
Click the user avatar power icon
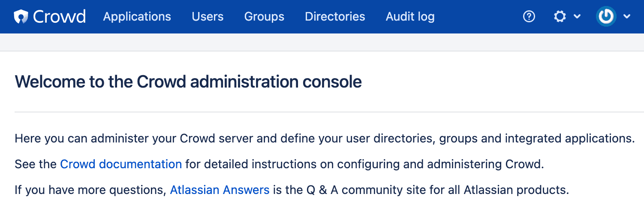tap(606, 17)
